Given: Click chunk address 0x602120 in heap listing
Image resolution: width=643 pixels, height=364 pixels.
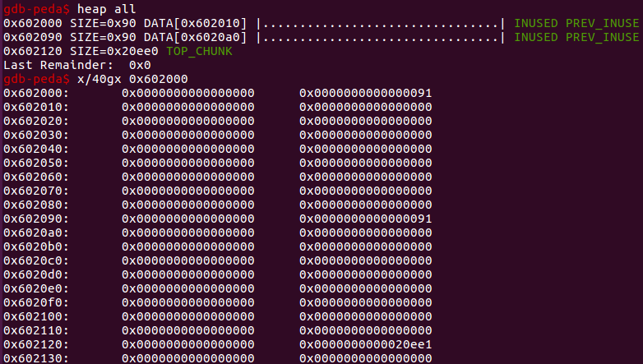Looking at the screenshot, I should click(x=33, y=51).
